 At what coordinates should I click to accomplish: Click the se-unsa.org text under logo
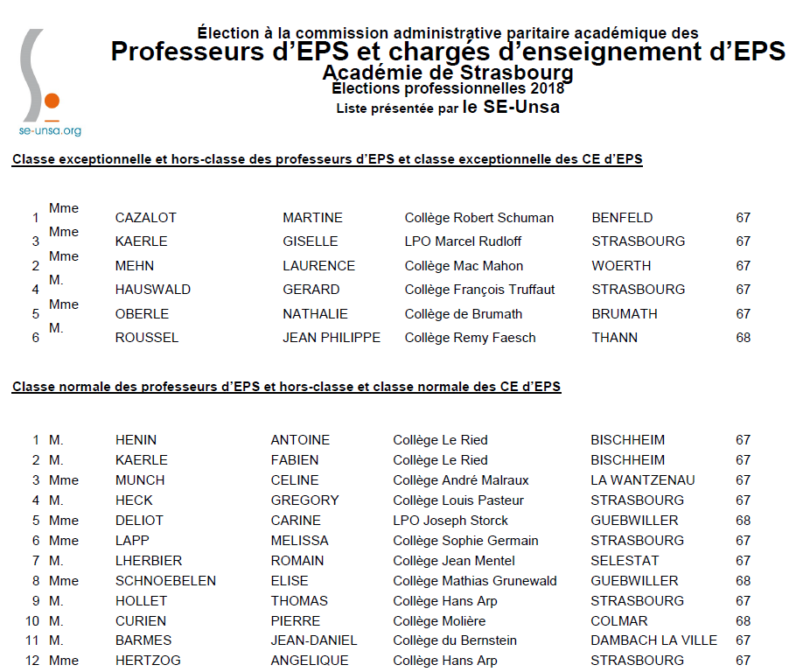pos(50,130)
